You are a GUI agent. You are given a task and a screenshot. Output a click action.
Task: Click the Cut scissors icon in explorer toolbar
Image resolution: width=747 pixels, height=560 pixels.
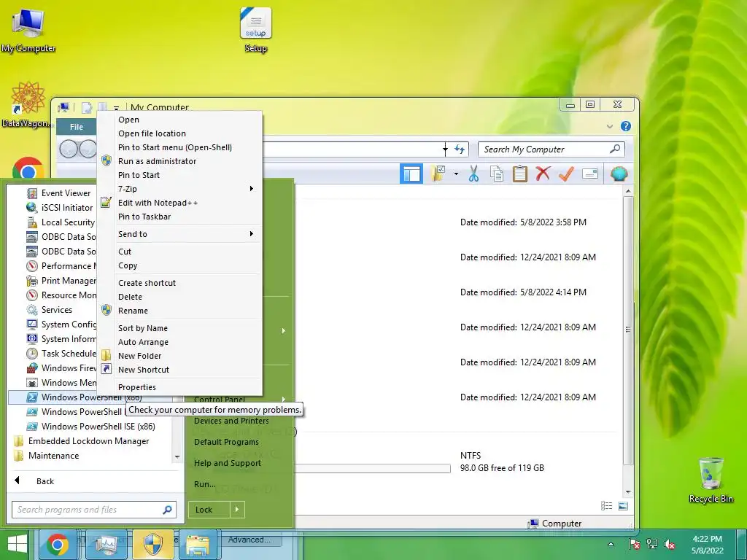click(473, 174)
